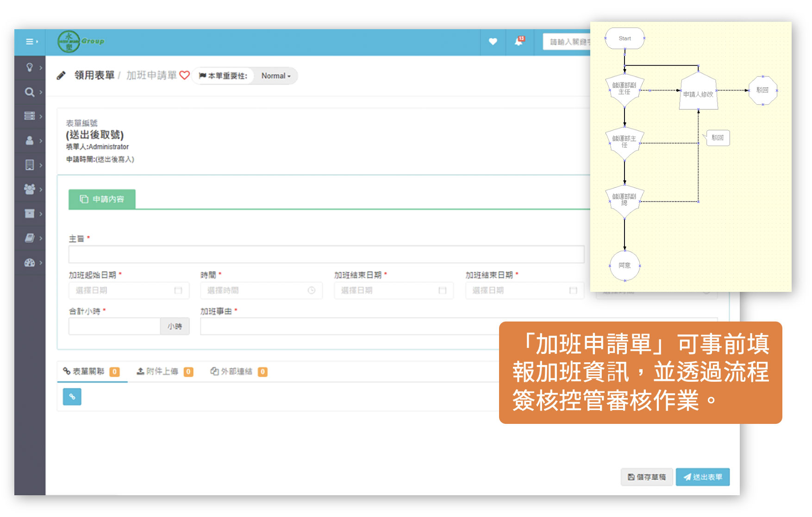The image size is (812, 517).
Task: Open the server list sidebar item
Action: [x=30, y=116]
